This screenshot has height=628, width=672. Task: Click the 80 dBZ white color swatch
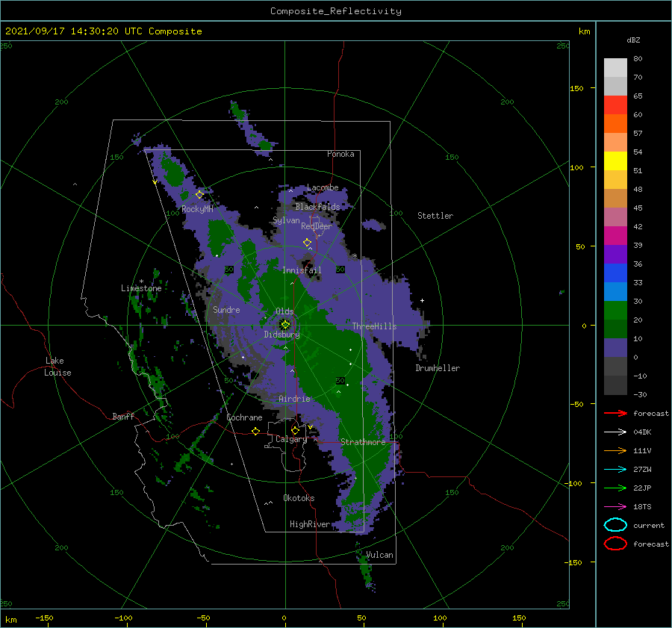pyautogui.click(x=615, y=67)
